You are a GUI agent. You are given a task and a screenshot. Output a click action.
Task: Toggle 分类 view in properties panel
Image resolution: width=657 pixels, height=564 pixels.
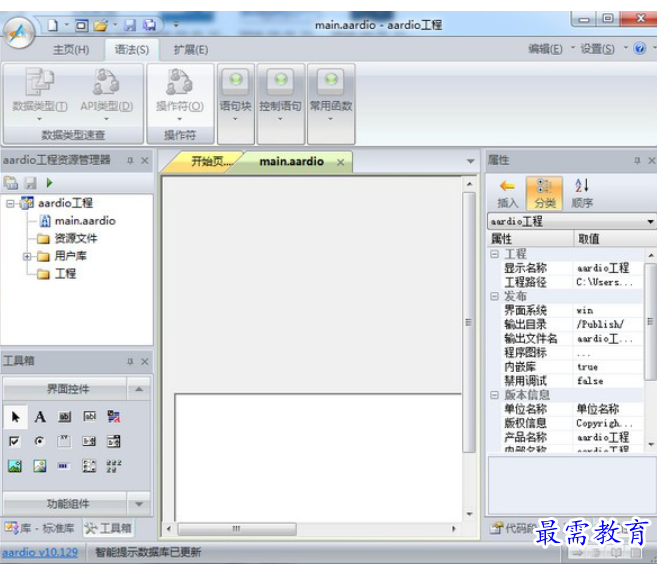pyautogui.click(x=544, y=193)
